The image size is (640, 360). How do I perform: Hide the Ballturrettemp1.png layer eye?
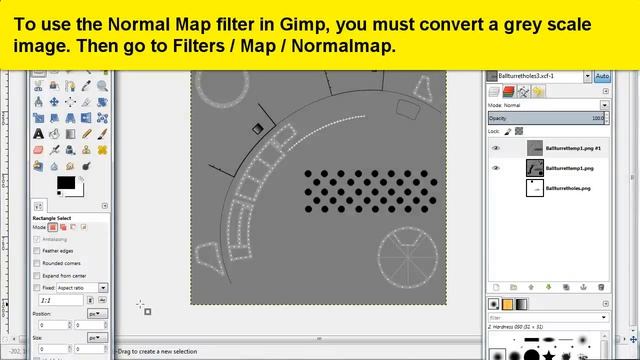(x=496, y=168)
